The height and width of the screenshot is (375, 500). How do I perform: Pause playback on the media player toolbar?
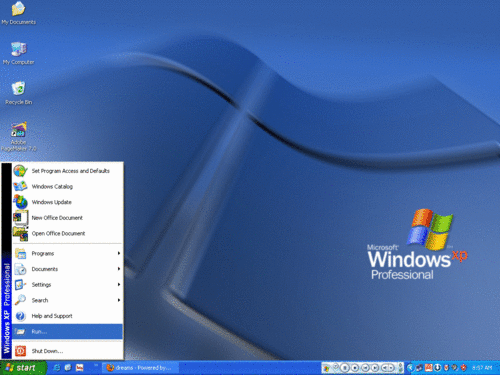pos(345,368)
